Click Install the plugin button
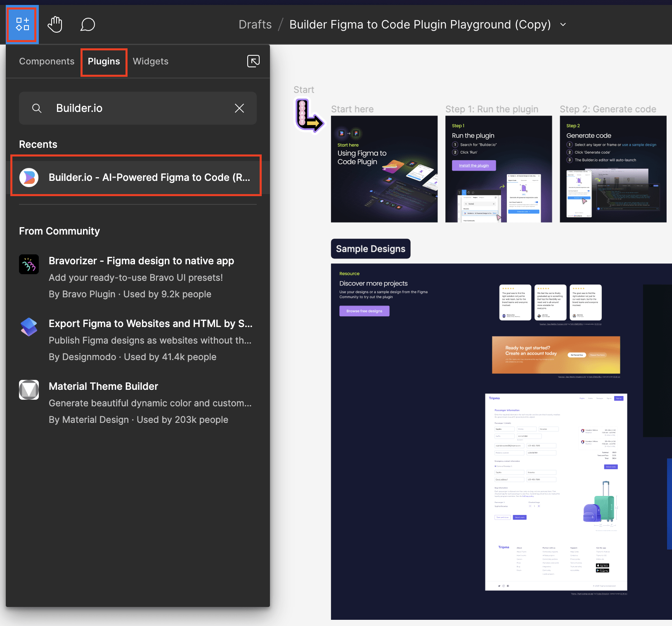 click(x=474, y=166)
